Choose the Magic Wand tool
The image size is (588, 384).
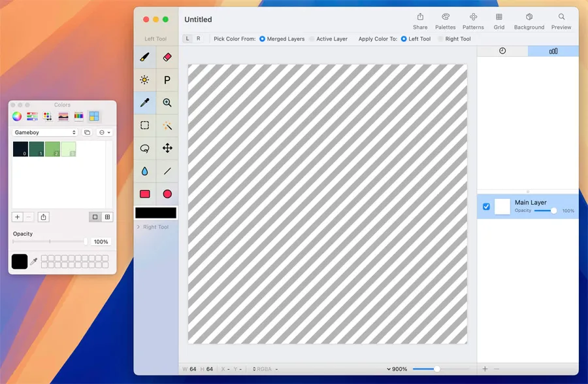(167, 125)
